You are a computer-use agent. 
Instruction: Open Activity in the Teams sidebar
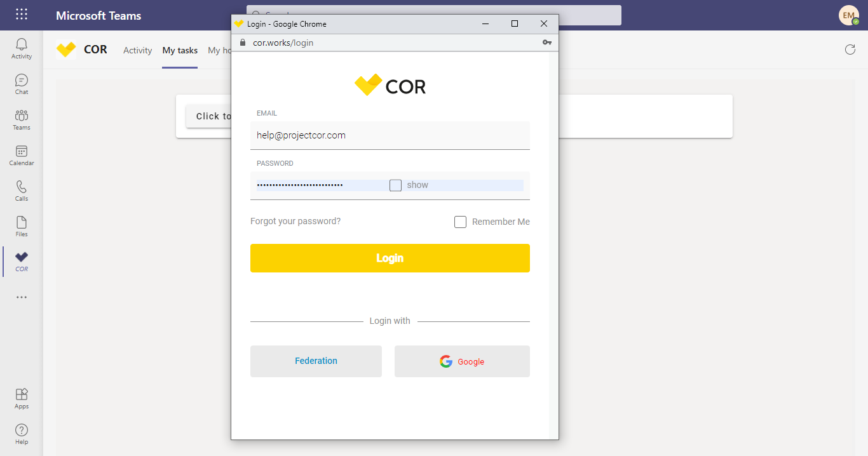point(22,48)
